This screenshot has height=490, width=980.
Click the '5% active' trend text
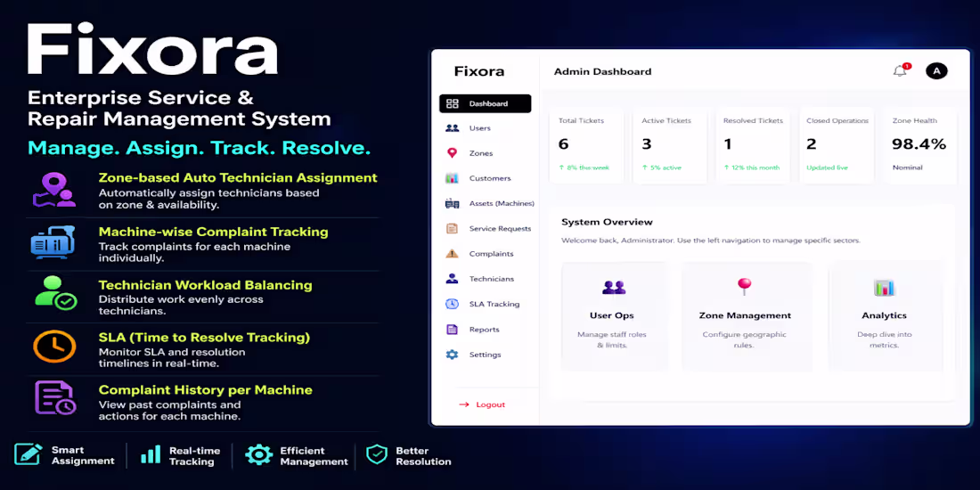click(x=661, y=167)
